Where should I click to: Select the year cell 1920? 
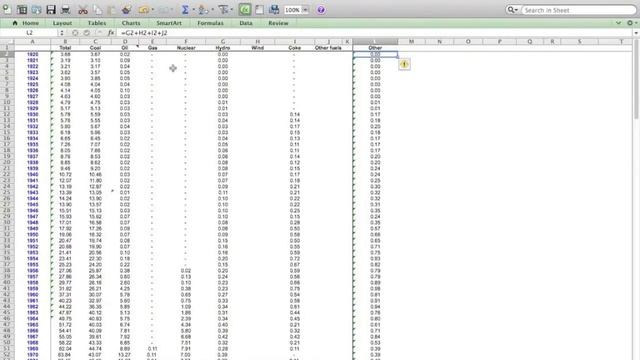(x=32, y=54)
